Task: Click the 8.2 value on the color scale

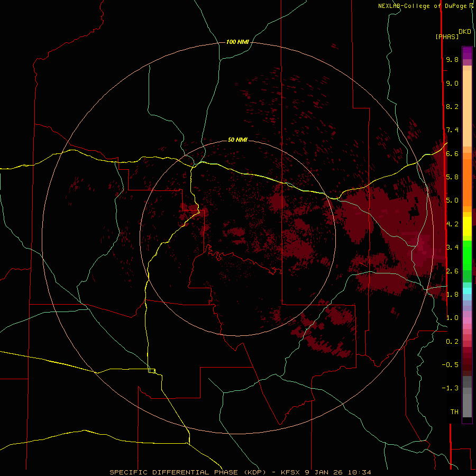Action: pos(452,106)
